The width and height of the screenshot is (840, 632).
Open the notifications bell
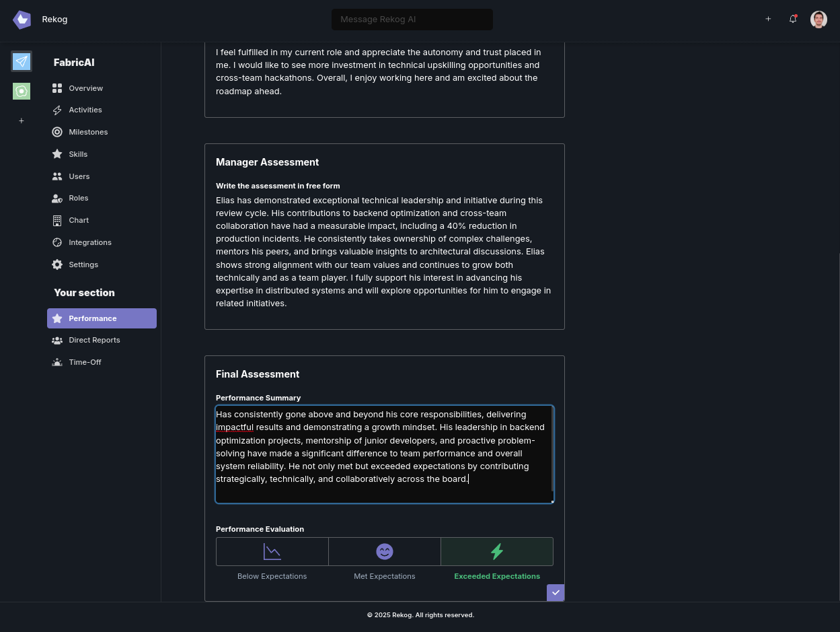[x=793, y=19]
